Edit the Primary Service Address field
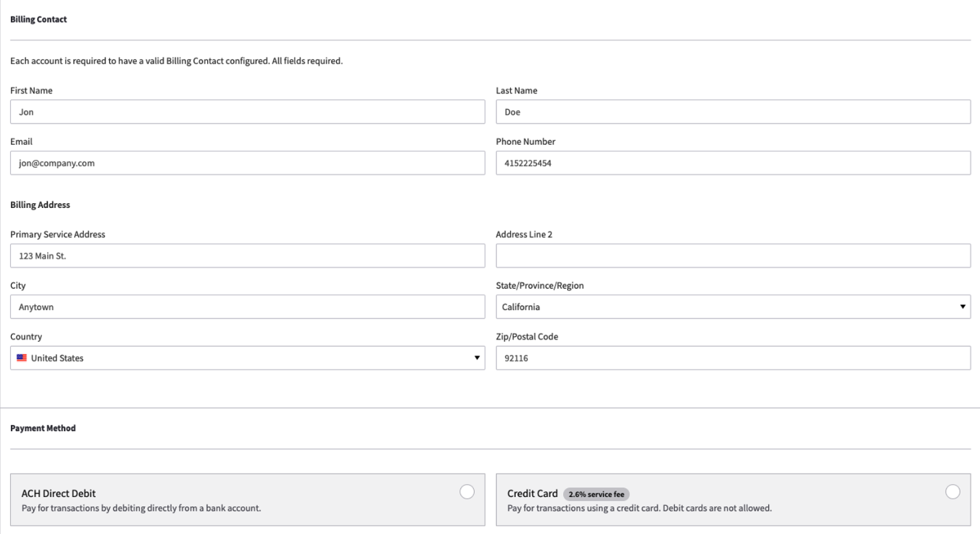Image resolution: width=980 pixels, height=534 pixels. pyautogui.click(x=248, y=255)
